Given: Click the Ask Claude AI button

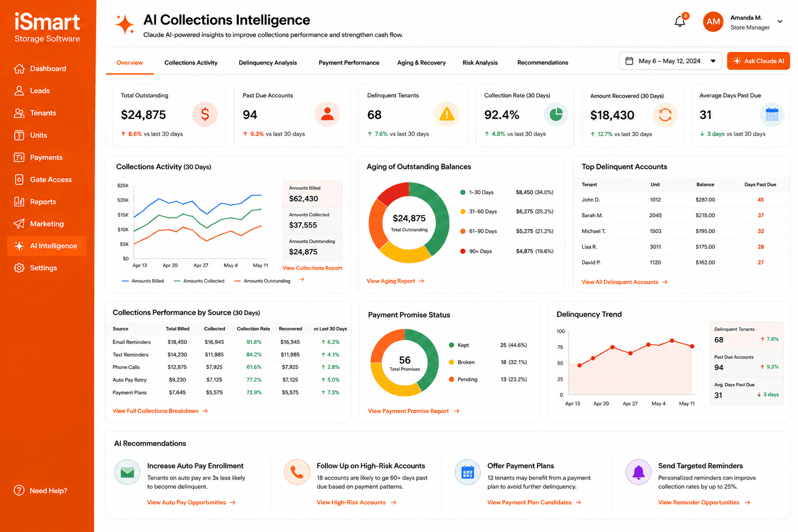Looking at the screenshot, I should [758, 61].
